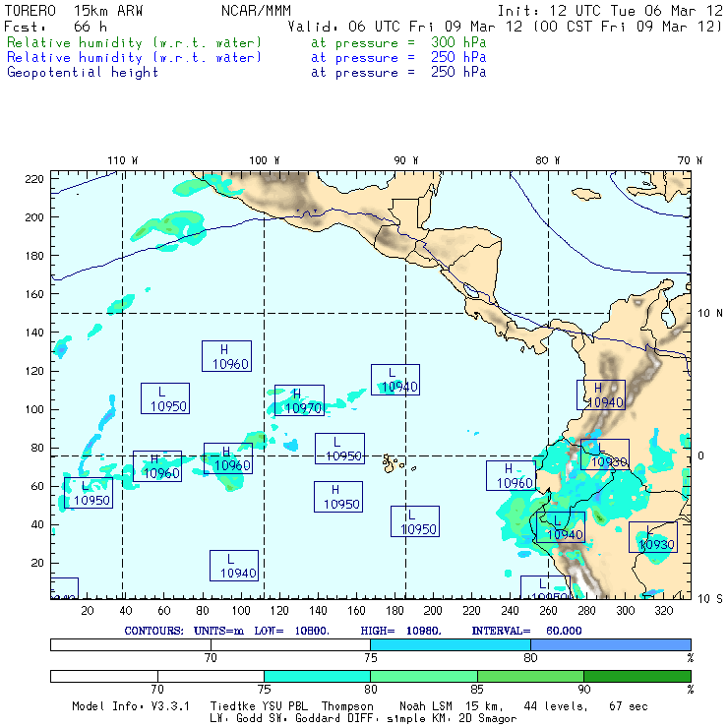Select the "Init: 12 UTC Tue 06 Mar 12" text
This screenshot has height=728, width=728.
tap(610, 10)
